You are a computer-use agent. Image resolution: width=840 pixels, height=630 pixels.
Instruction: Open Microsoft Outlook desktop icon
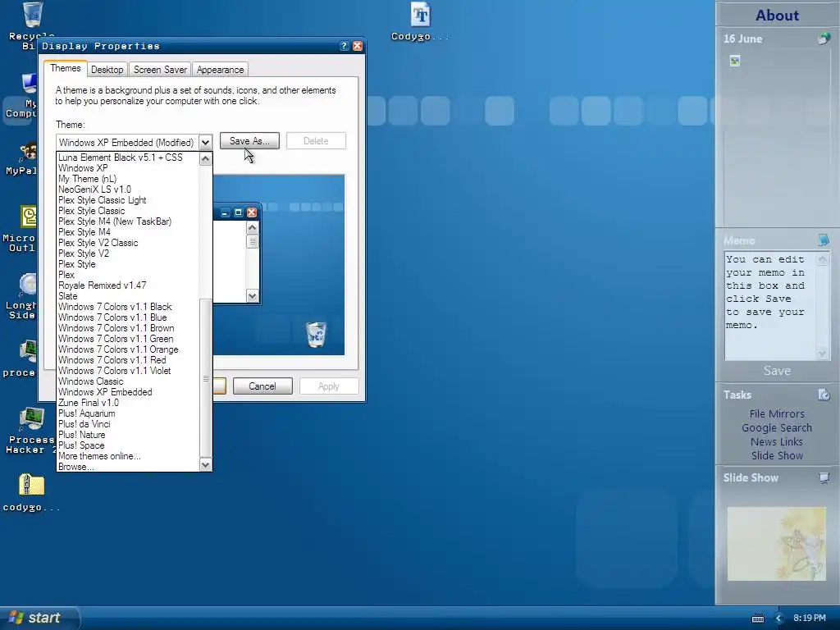29,217
